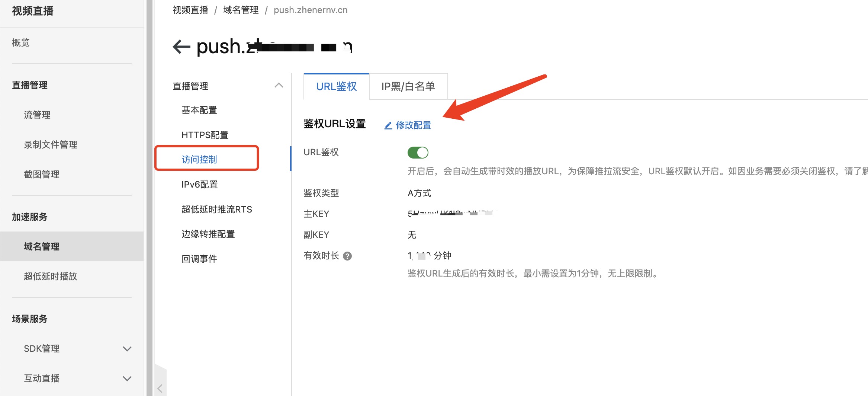Click the 有效时长 minutes value
Screen dimensions: 868x396
click(x=430, y=256)
